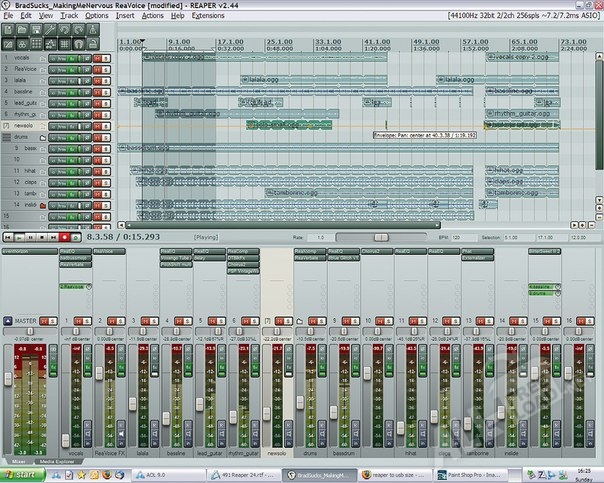
Task: Click the Record button in transport bar
Action: (66, 237)
